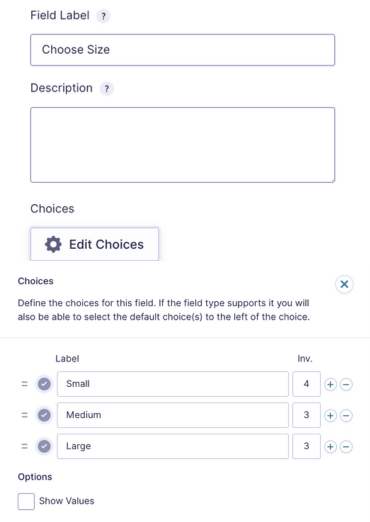
Task: Open the Edit Choices button
Action: point(94,244)
